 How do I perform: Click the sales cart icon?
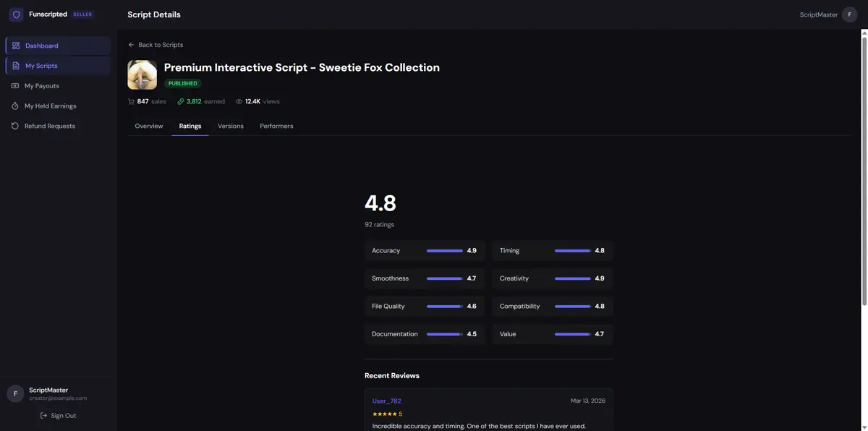point(131,101)
